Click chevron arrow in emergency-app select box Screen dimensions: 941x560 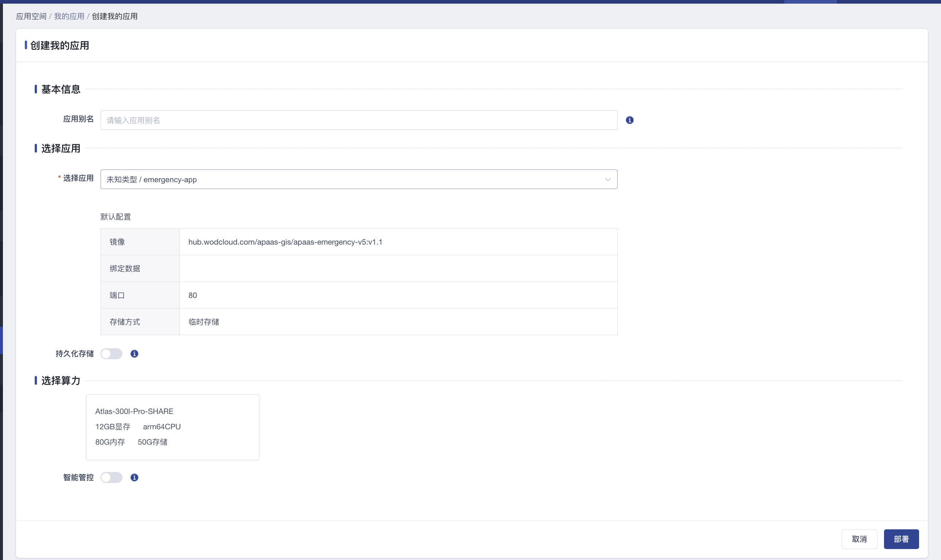coord(607,179)
